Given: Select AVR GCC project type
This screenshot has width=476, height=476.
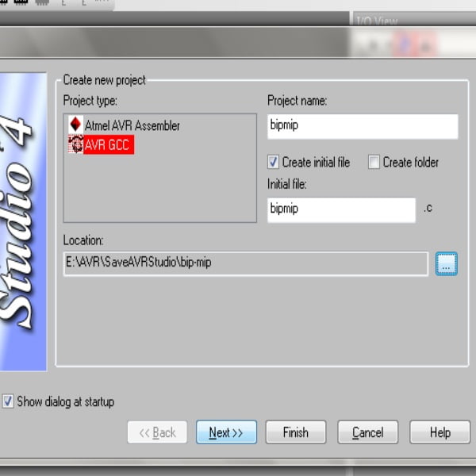Looking at the screenshot, I should point(101,145).
